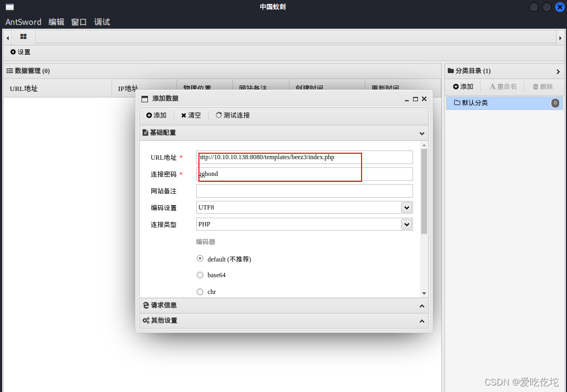Image resolution: width=567 pixels, height=392 pixels.
Task: Click the right tab scroll arrow
Action: [560, 37]
